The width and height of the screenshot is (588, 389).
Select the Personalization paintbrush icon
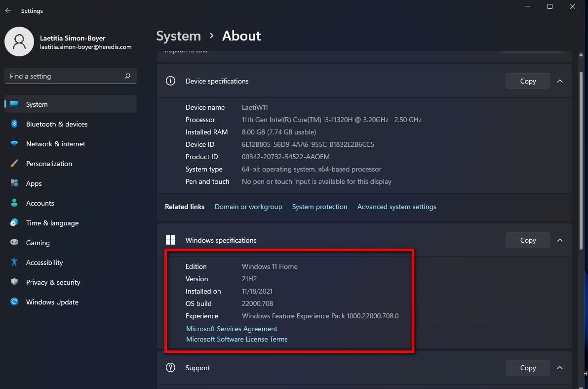pyautogui.click(x=14, y=164)
